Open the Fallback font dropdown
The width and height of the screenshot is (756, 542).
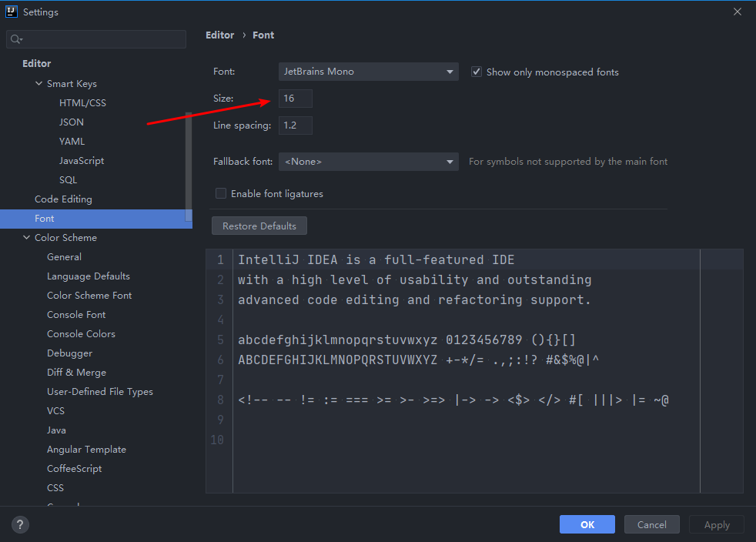click(x=368, y=162)
